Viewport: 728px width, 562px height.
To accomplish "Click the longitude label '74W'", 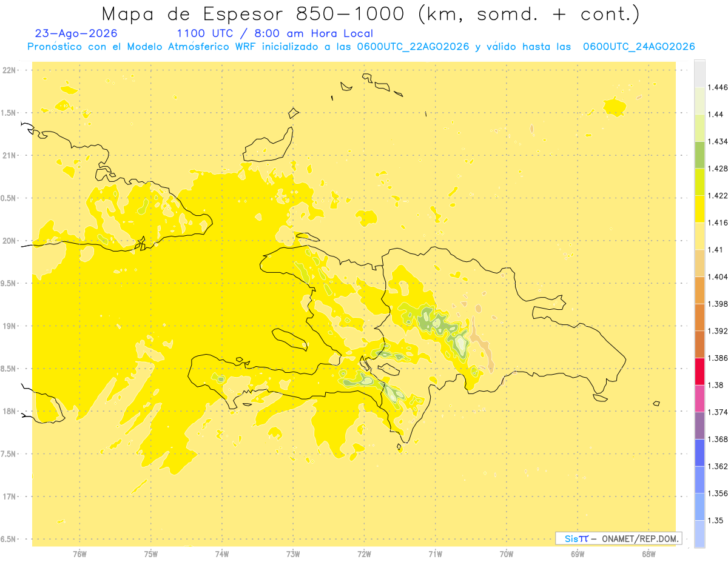I will click(222, 554).
